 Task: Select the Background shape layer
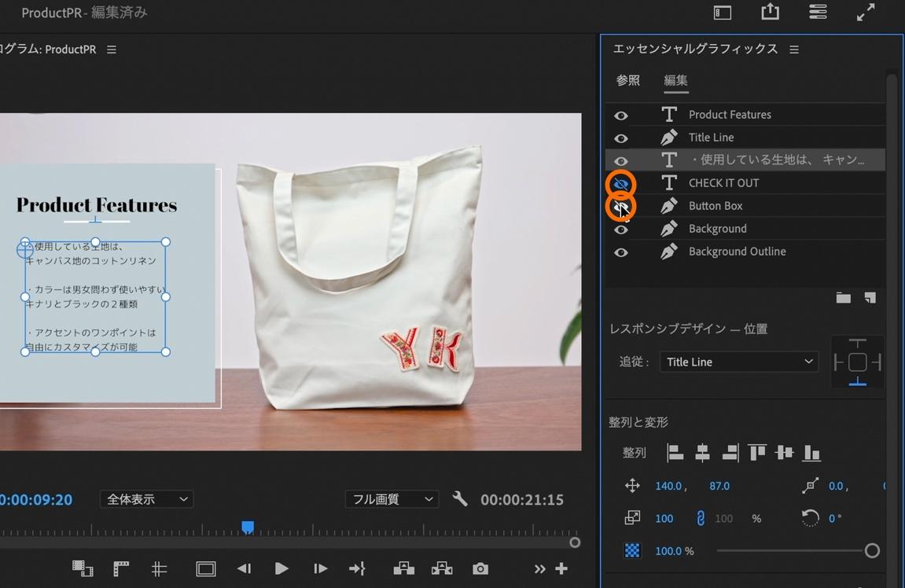pos(717,229)
